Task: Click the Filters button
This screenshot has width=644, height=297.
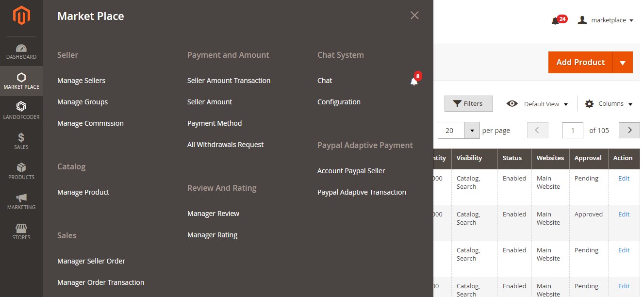Action: 468,103
